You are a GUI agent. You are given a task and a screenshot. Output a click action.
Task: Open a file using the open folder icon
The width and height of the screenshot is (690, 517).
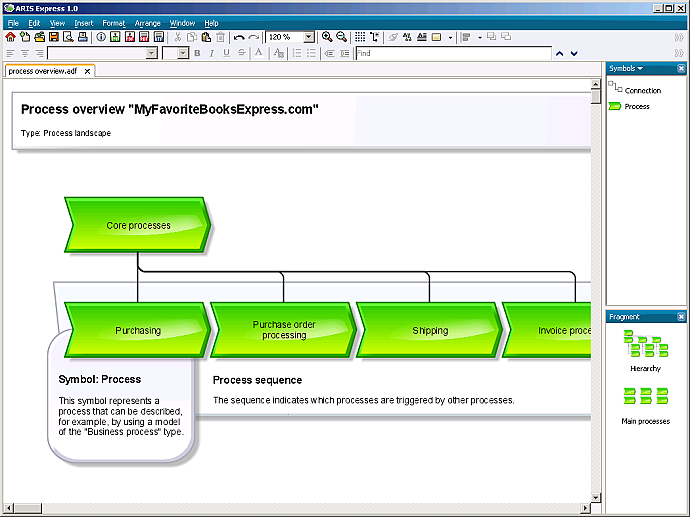tap(40, 37)
